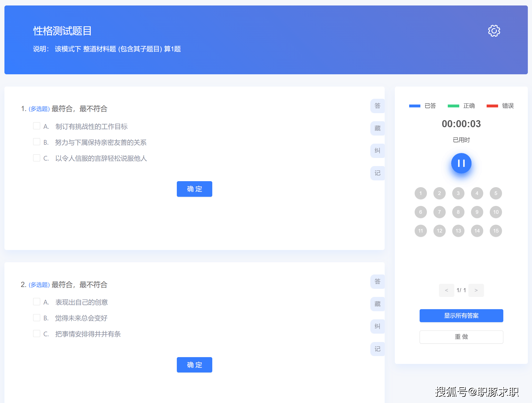Click question 1's 记 note icon

377,173
